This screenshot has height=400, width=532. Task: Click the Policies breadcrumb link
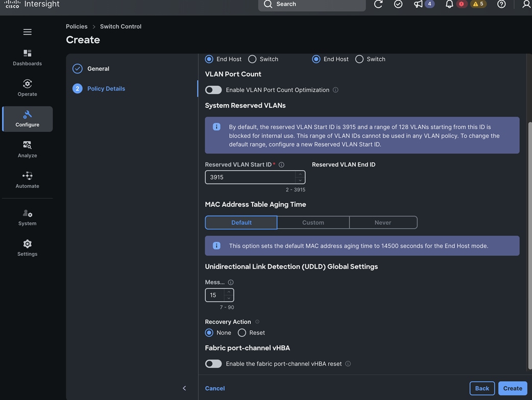77,27
